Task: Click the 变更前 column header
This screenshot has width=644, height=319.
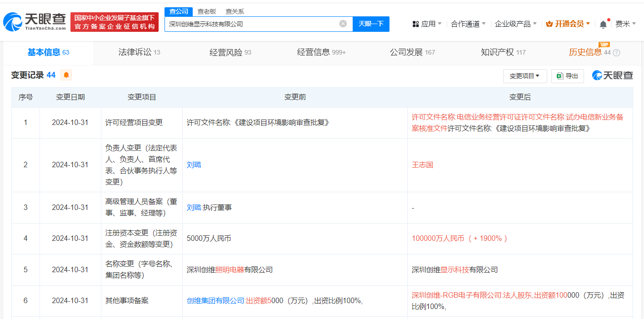Action: [x=295, y=97]
